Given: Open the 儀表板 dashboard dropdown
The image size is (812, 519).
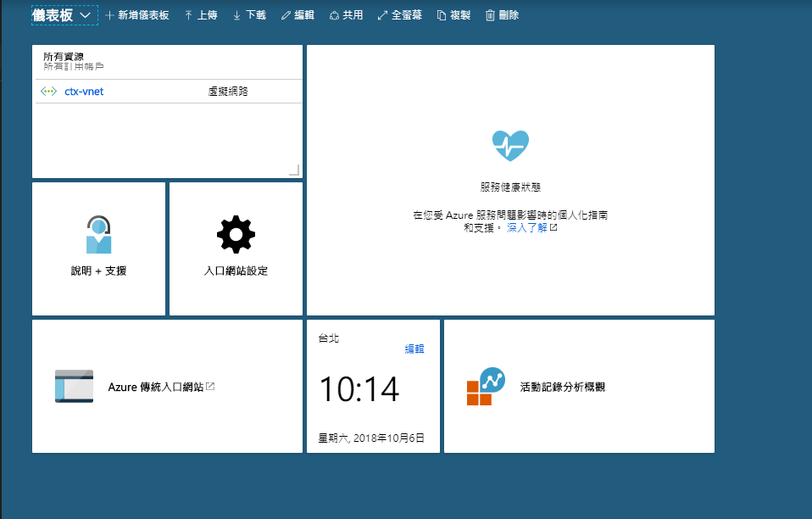Looking at the screenshot, I should coord(64,15).
